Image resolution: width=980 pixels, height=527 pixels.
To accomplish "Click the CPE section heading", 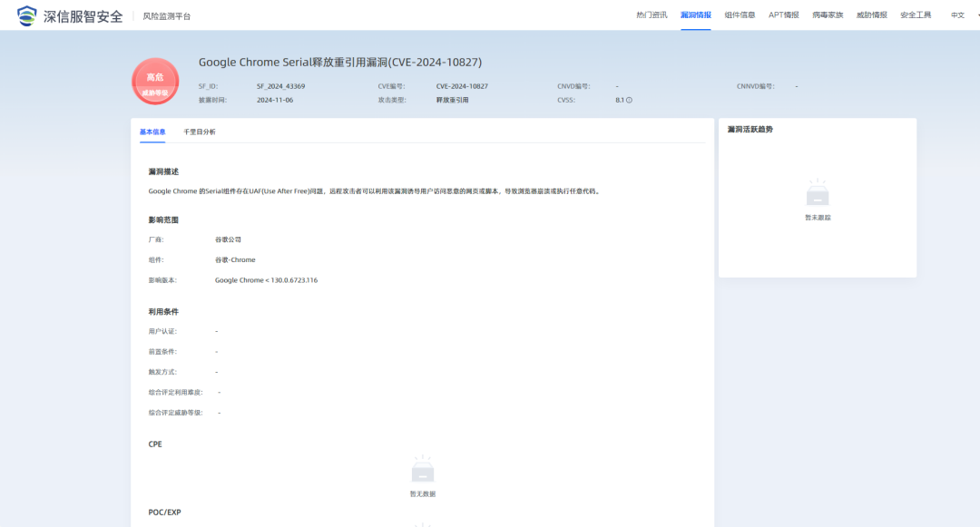I will tap(155, 444).
